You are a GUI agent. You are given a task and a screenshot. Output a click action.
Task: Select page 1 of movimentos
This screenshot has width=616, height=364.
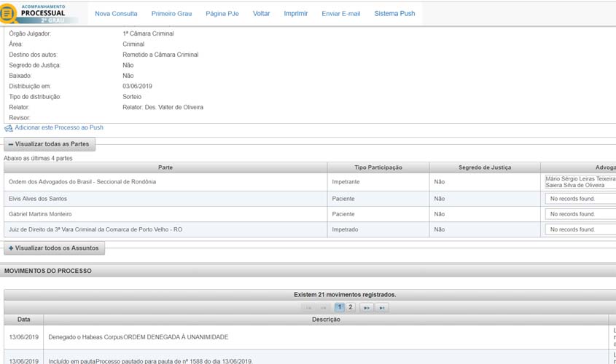pos(340,307)
